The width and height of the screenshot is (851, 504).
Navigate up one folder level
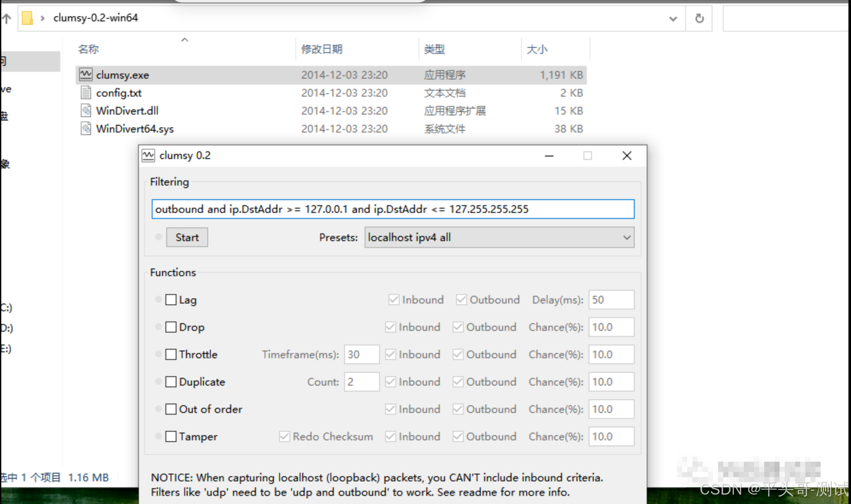[x=6, y=18]
